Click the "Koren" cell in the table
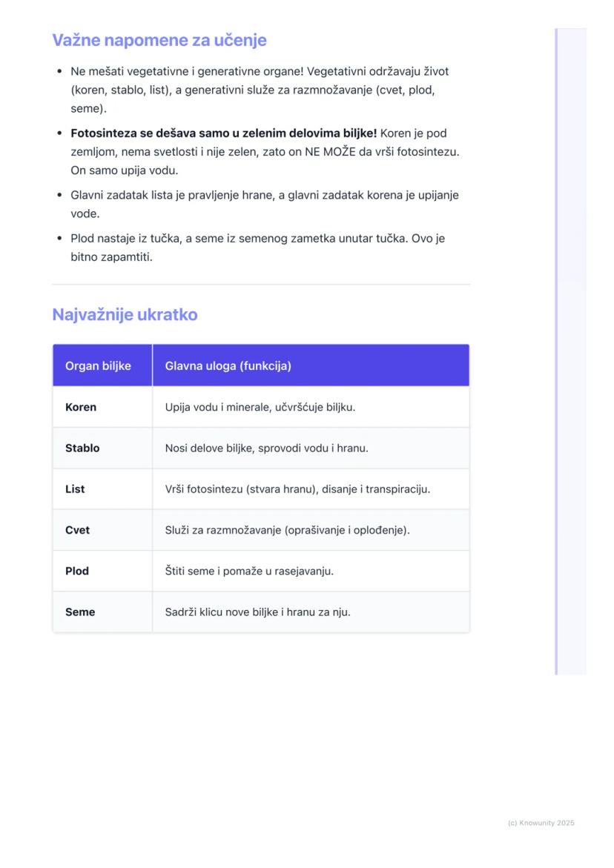The height and width of the screenshot is (868, 614). (81, 407)
